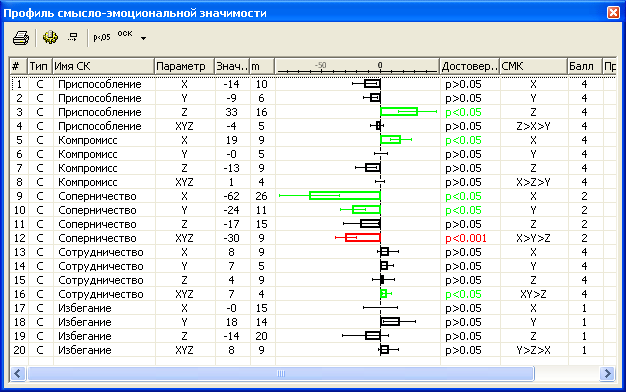The height and width of the screenshot is (392, 626).
Task: Click value -62 in row 9
Action: pyautogui.click(x=232, y=196)
